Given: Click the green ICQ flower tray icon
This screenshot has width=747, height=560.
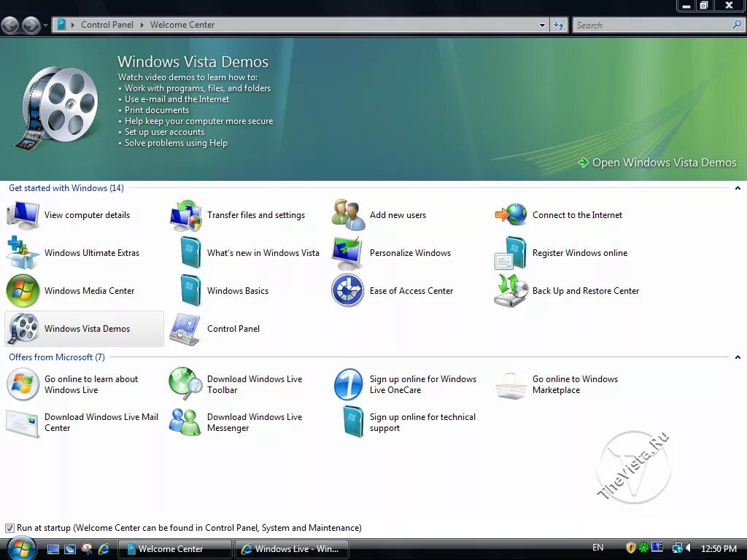Looking at the screenshot, I should 643,548.
